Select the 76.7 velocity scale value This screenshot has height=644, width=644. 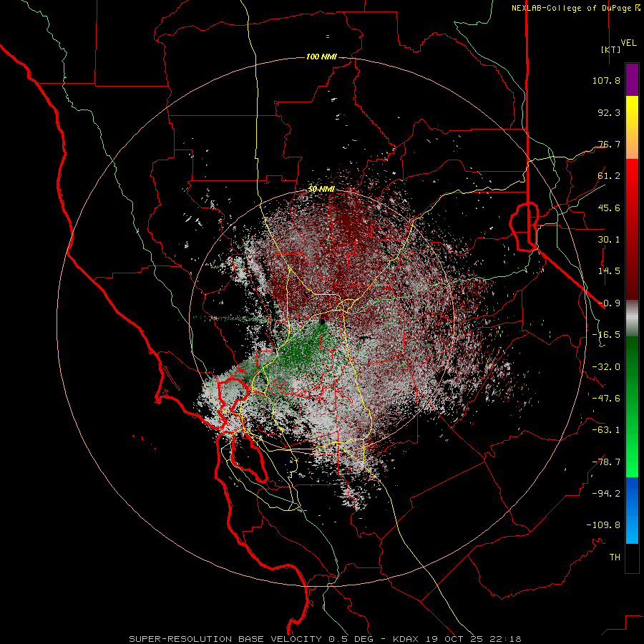point(609,144)
